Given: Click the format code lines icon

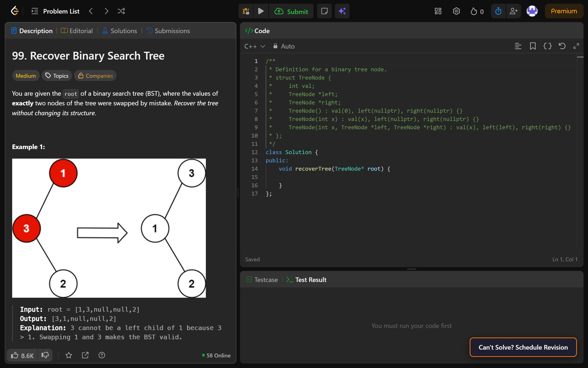Looking at the screenshot, I should [518, 46].
